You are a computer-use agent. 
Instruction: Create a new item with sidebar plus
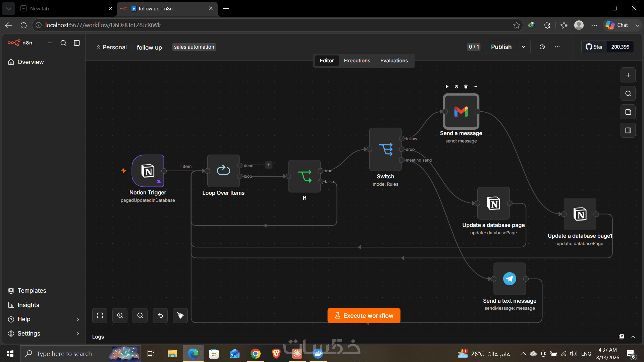(x=50, y=43)
